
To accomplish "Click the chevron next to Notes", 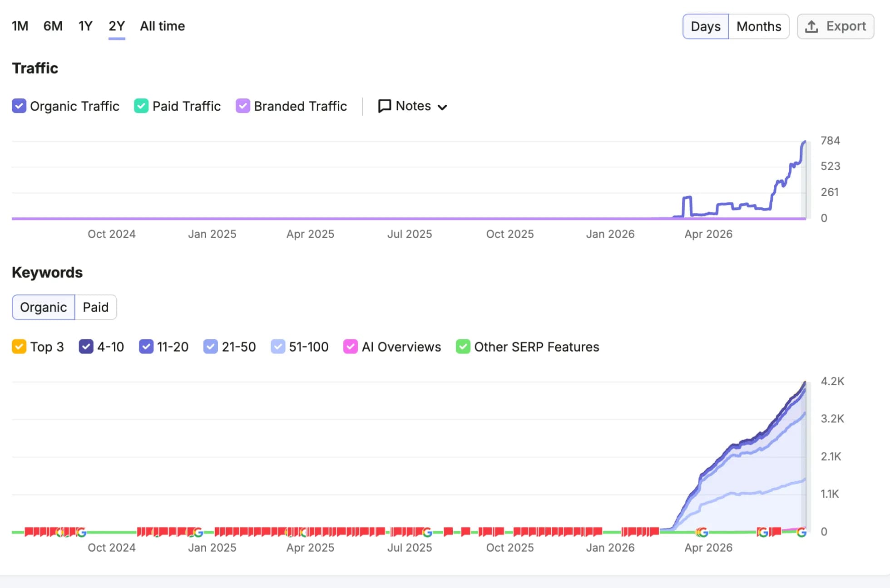I will (x=442, y=107).
